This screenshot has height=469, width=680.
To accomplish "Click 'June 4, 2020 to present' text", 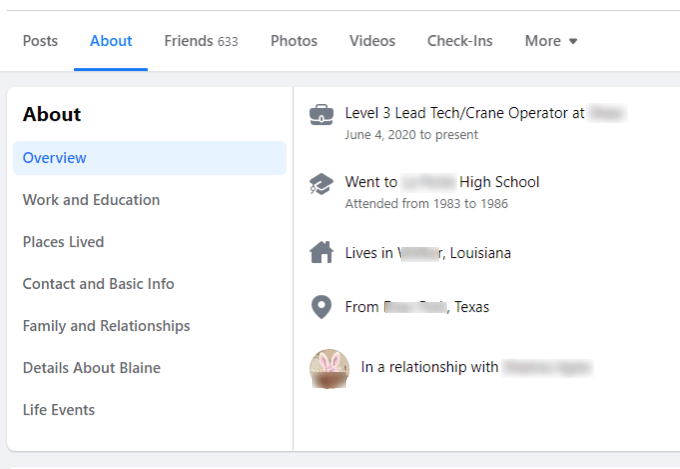I will tap(411, 135).
